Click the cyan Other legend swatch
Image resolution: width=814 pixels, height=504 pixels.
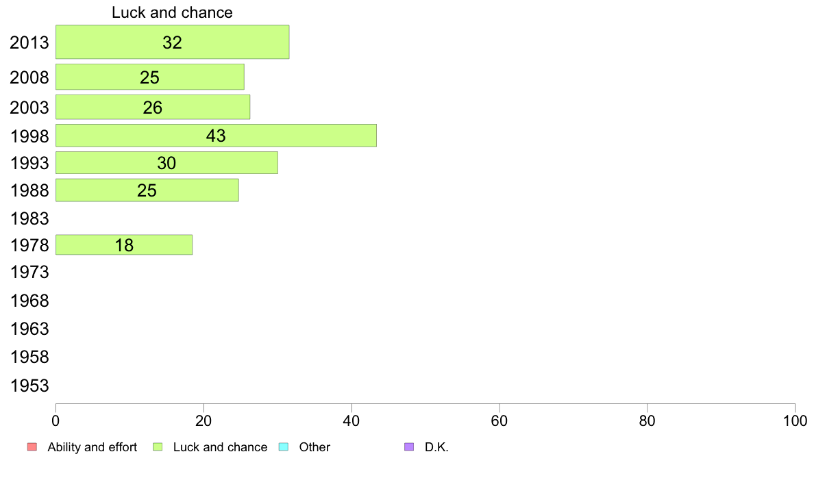tap(284, 447)
